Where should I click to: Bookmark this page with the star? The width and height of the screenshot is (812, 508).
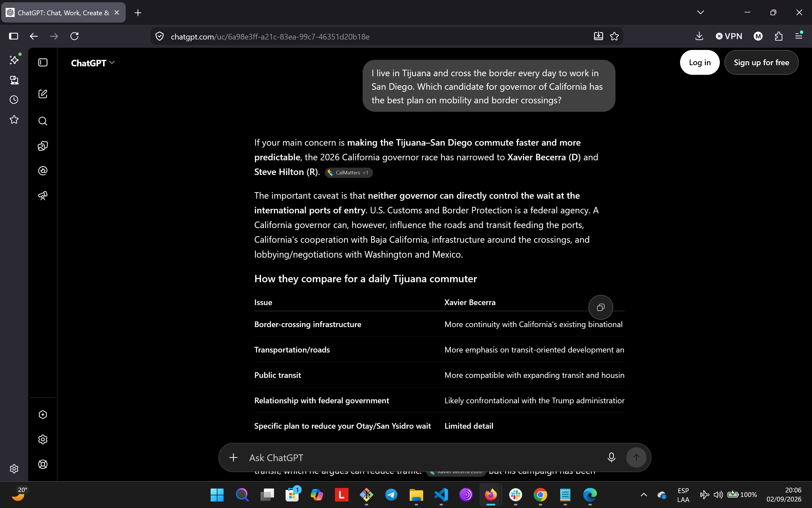[614, 36]
